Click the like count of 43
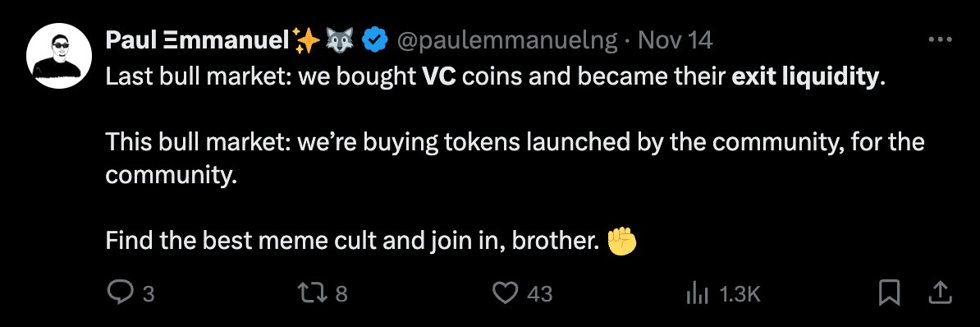The width and height of the screenshot is (980, 327). [x=540, y=293]
